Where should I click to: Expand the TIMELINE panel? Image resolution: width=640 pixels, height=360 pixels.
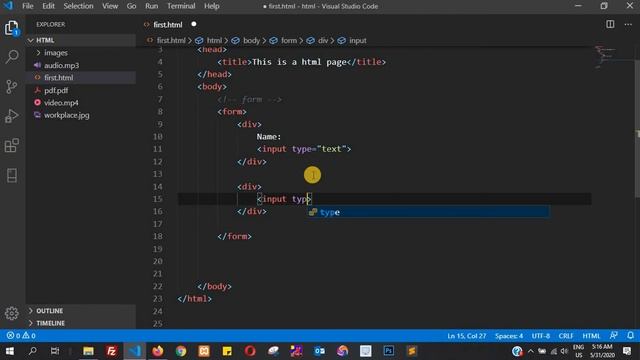[82, 323]
